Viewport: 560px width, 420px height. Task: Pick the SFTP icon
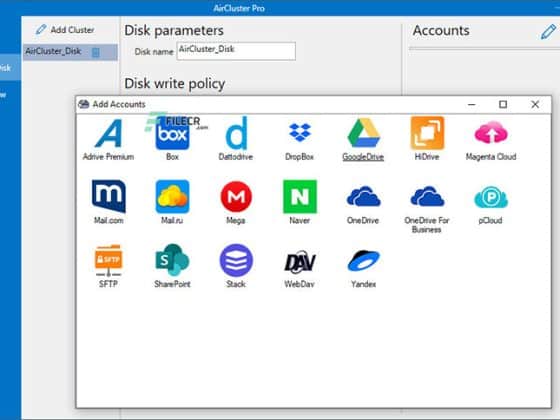[109, 260]
